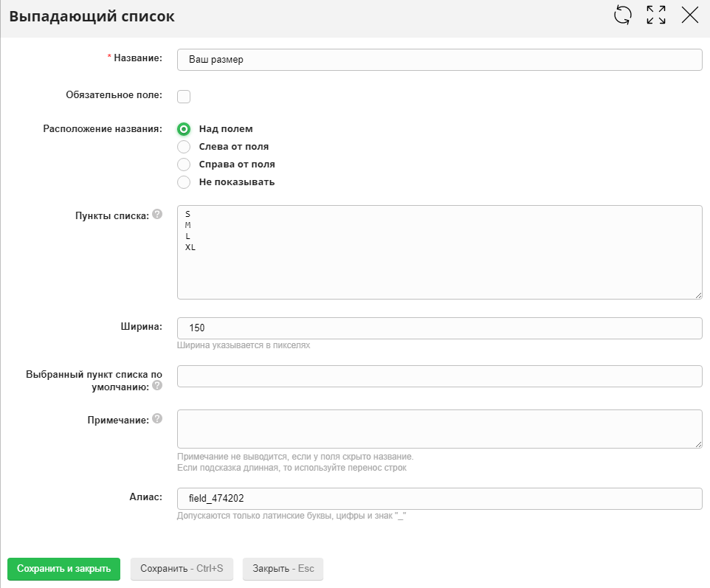Open the help hint for Пункты списка

(x=156, y=214)
